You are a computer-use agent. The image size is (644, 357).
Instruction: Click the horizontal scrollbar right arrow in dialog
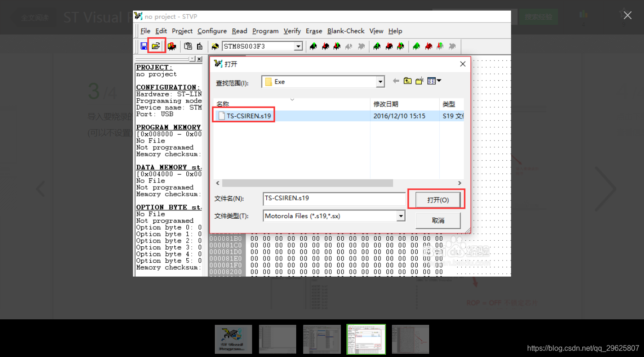coord(459,183)
